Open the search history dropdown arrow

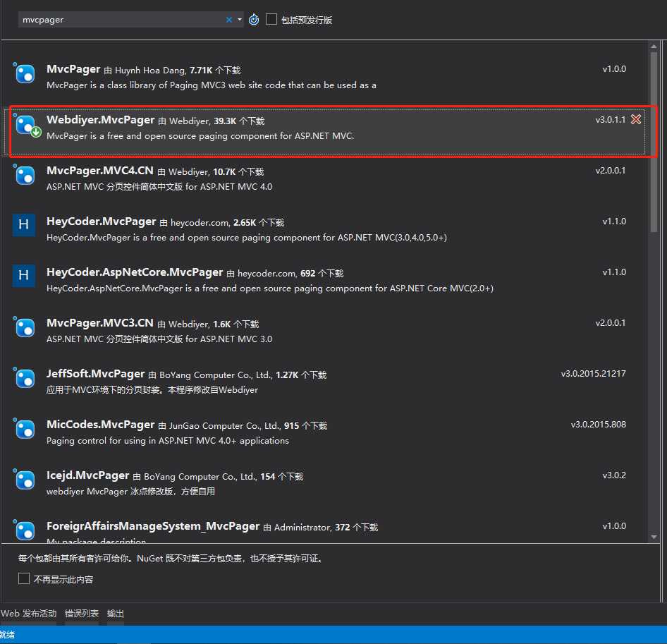point(240,20)
